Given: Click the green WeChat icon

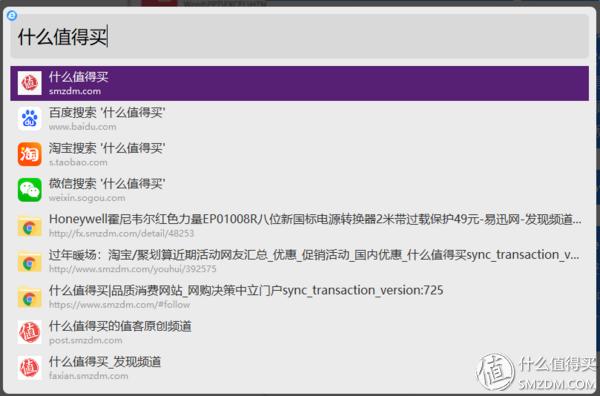Looking at the screenshot, I should pos(29,190).
